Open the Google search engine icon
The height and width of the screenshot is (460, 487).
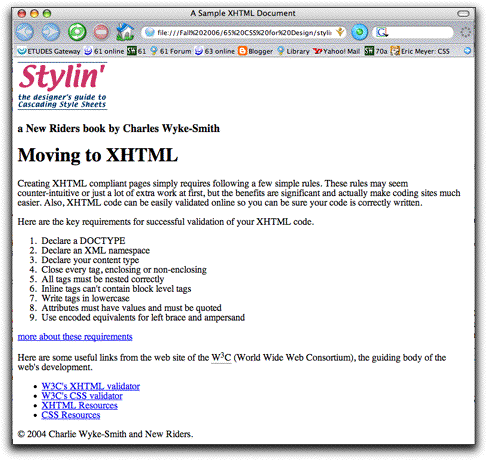(382, 32)
